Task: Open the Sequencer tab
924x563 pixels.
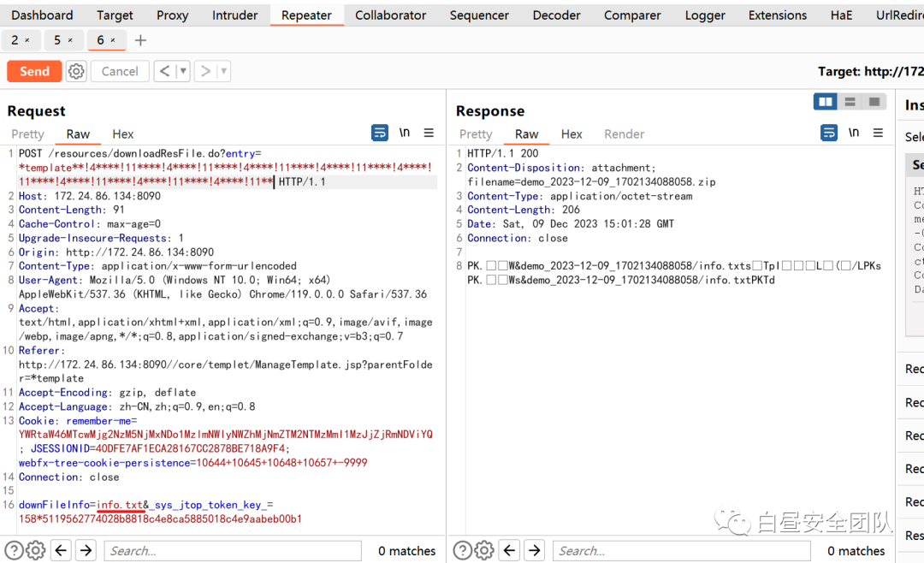Action: [x=479, y=15]
